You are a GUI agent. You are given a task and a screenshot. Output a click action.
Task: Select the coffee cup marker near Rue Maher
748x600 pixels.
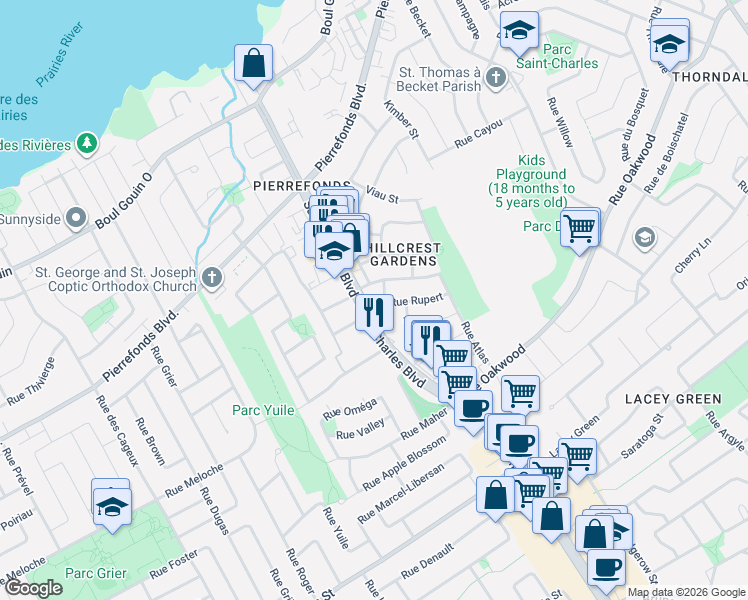pos(473,410)
